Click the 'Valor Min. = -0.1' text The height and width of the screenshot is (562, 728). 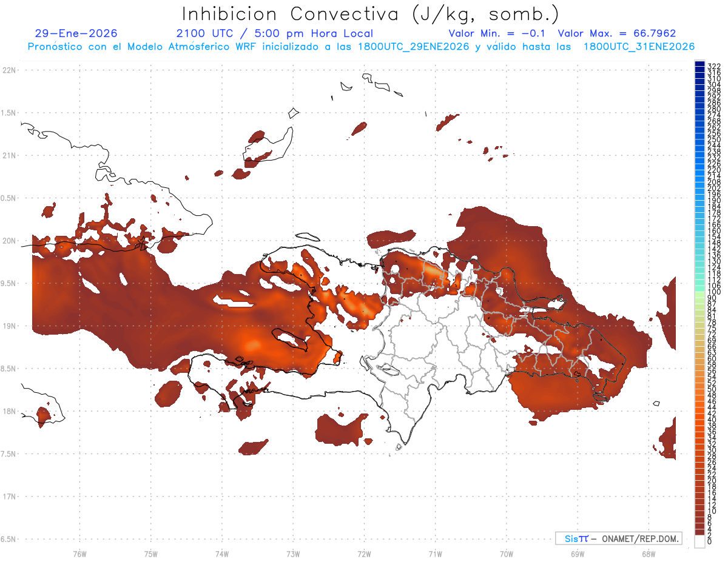point(498,33)
